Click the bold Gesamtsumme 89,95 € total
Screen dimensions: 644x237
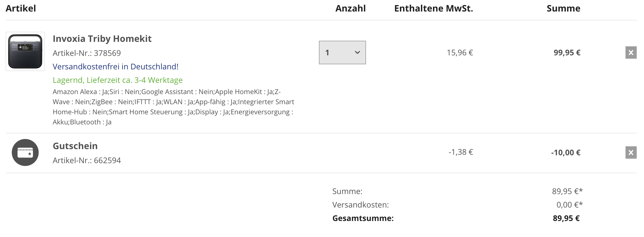point(566,218)
